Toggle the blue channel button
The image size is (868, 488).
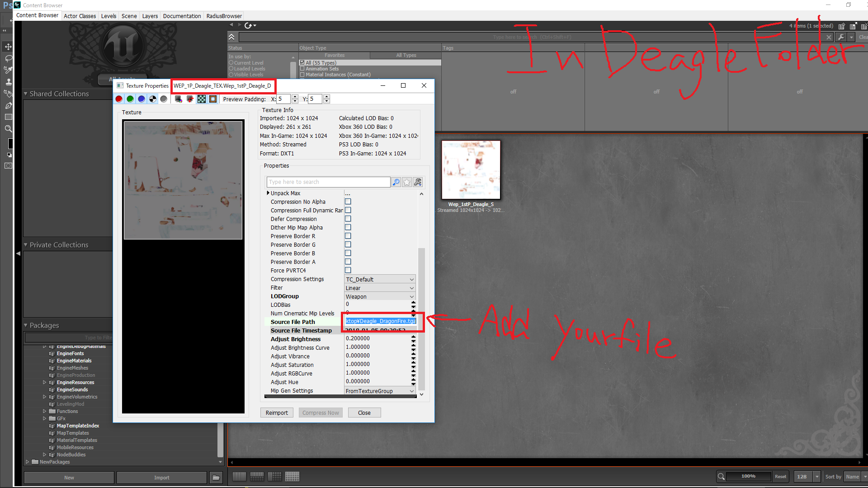[142, 99]
